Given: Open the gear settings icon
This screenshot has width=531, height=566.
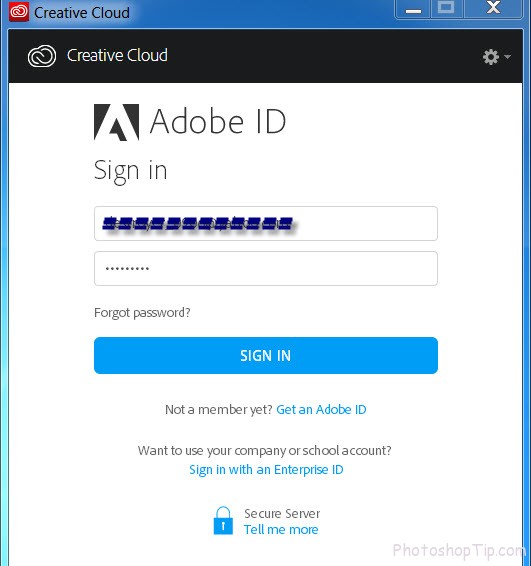Looking at the screenshot, I should [491, 57].
